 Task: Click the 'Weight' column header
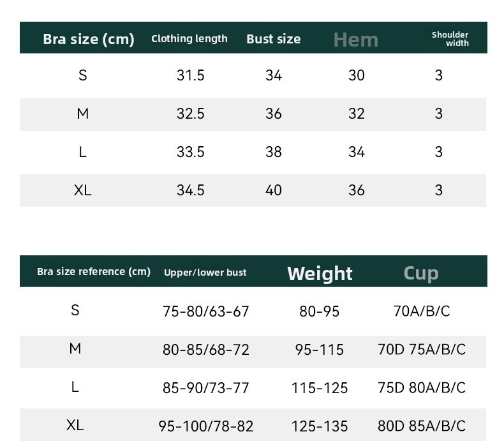(x=320, y=274)
